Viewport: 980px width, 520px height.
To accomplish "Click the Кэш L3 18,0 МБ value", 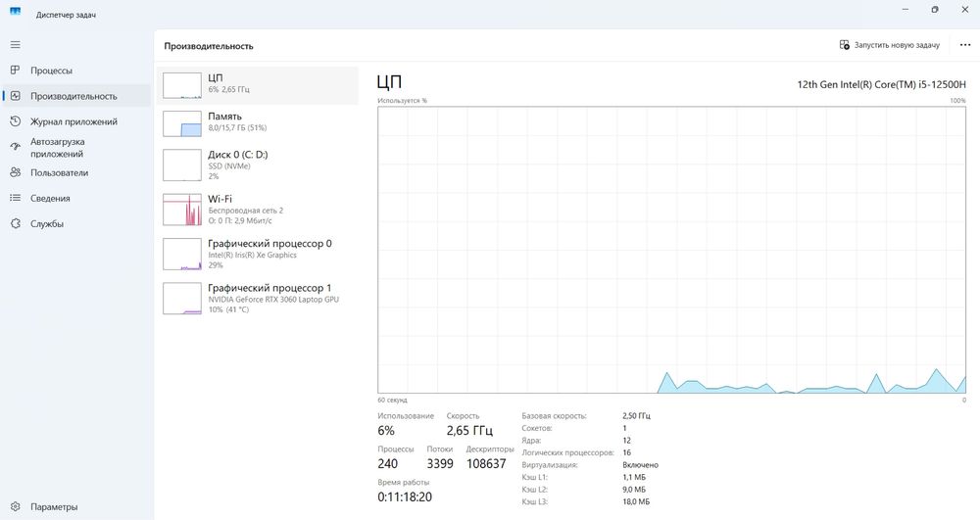I will pyautogui.click(x=636, y=502).
